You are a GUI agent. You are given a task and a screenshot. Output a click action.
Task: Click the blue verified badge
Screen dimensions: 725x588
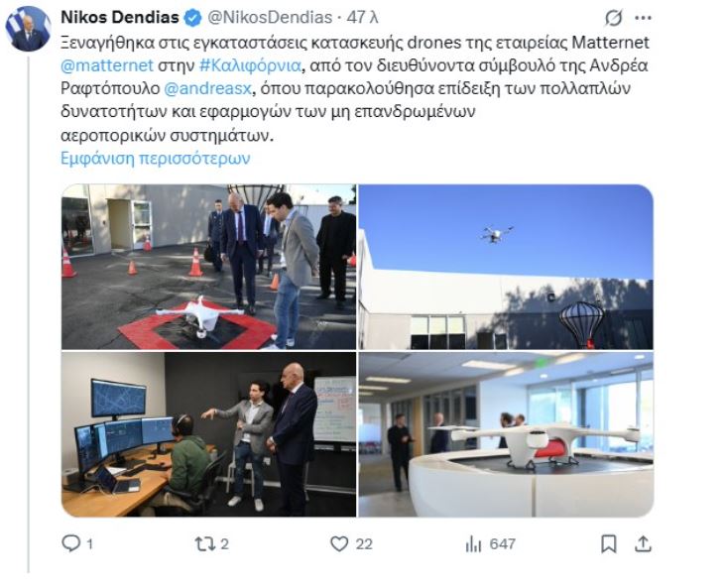tap(192, 18)
